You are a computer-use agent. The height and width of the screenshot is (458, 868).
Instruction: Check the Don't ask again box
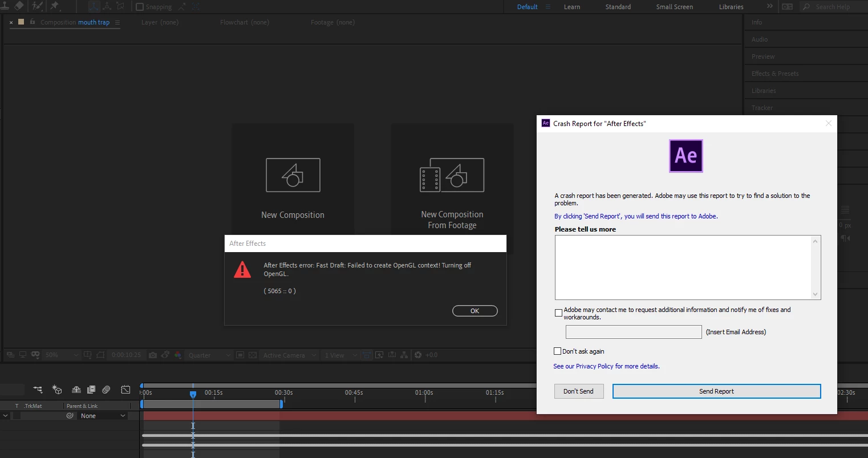pos(557,351)
